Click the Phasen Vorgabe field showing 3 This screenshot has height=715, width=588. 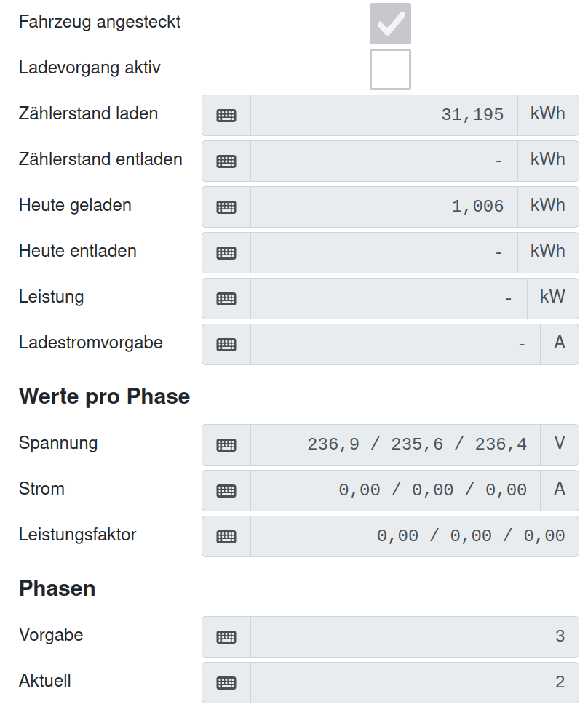[415, 636]
